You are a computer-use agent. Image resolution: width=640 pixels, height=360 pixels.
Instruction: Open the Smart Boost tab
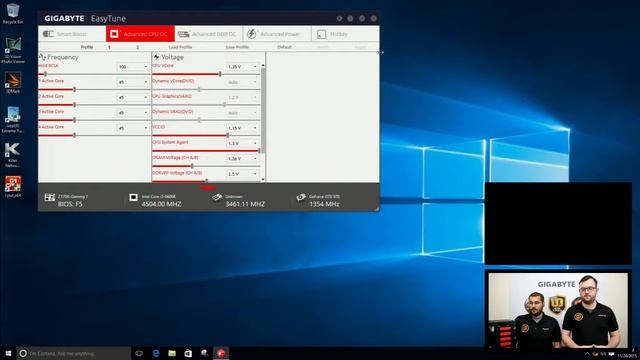pyautogui.click(x=72, y=34)
